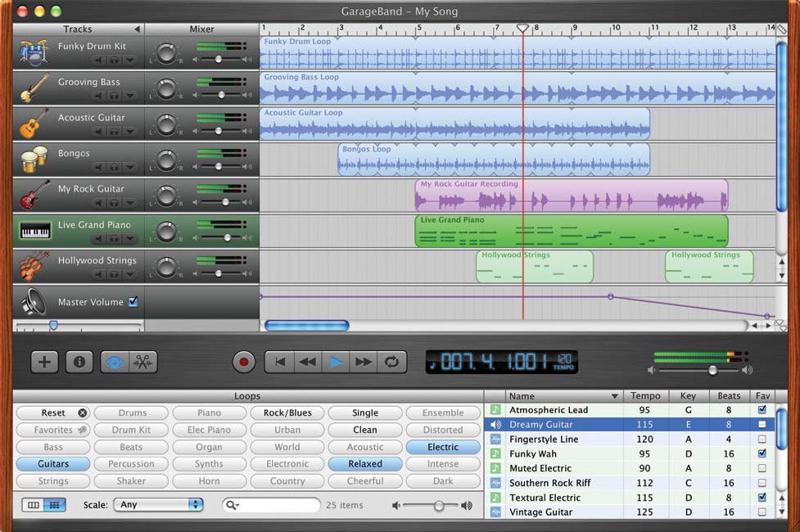
Task: Solo the Bongos track with headphone button
Action: click(x=115, y=166)
